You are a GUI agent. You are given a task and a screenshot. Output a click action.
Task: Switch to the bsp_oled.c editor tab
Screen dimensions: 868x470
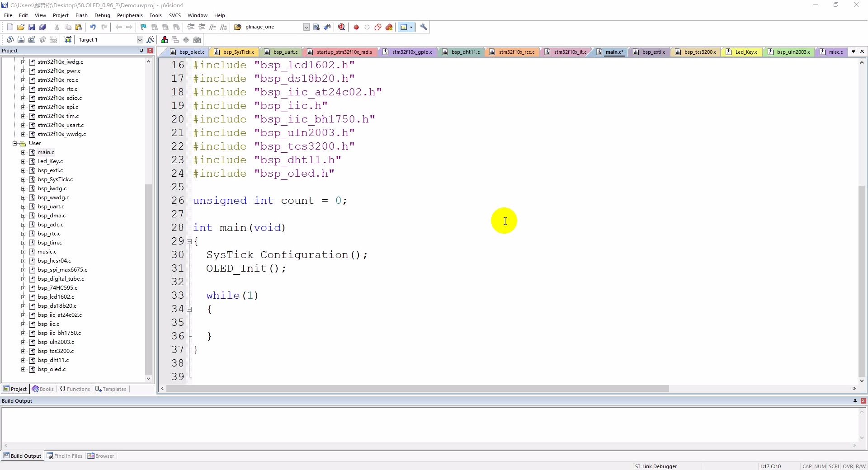point(189,52)
